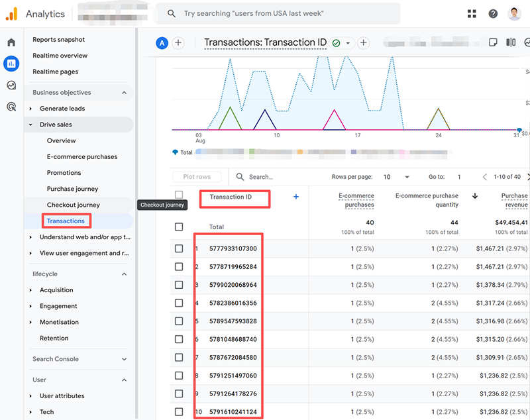The width and height of the screenshot is (530, 420).
Task: Open the Rows per page dropdown
Action: [x=397, y=177]
